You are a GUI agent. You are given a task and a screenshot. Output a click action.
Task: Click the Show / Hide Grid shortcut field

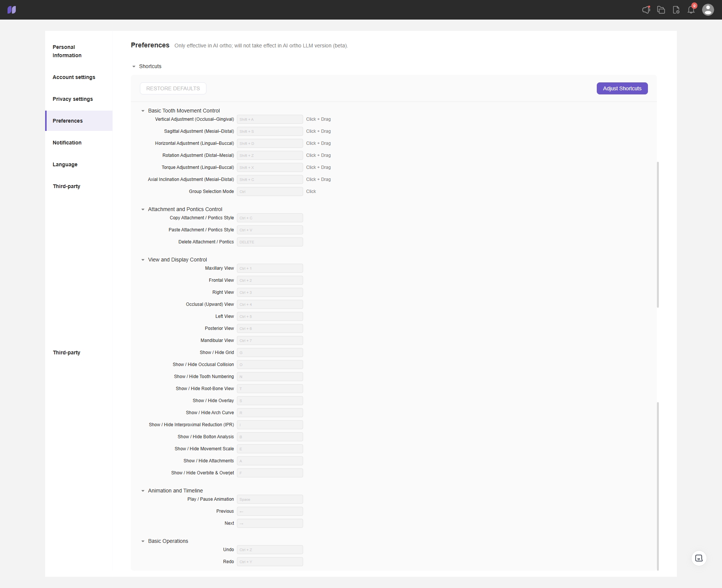270,352
